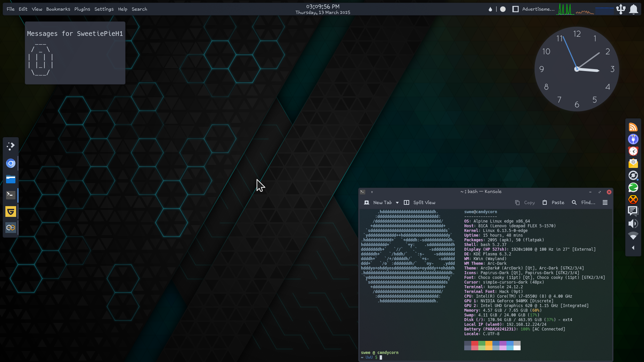Toggle the night light droplet icon
The height and width of the screenshot is (362, 644).
490,9
